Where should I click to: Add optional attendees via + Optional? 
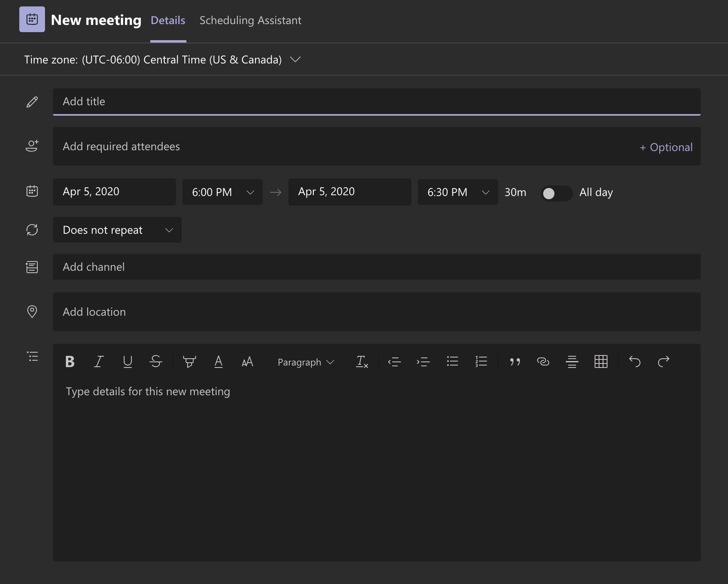click(x=666, y=147)
